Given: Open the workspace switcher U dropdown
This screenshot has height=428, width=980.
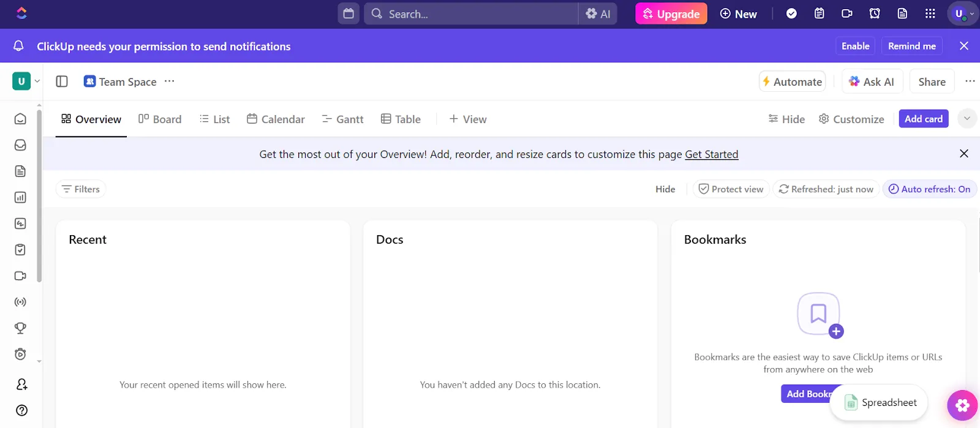Looking at the screenshot, I should 26,81.
